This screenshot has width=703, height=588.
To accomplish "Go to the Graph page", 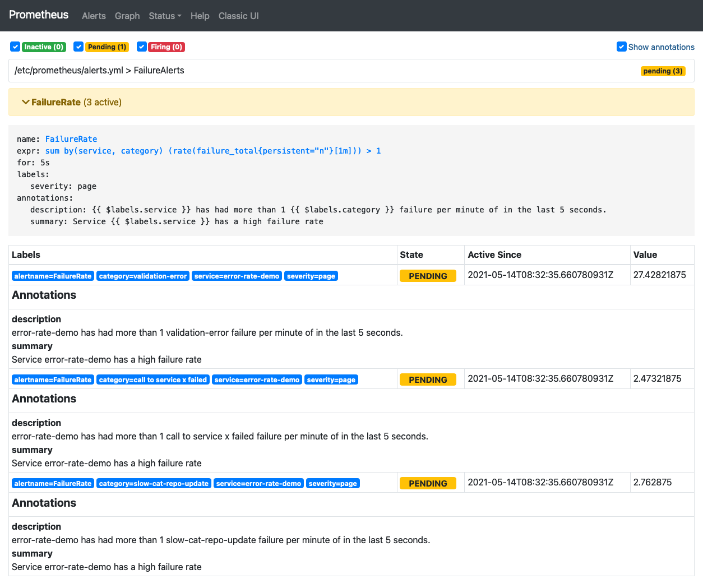I will point(127,16).
